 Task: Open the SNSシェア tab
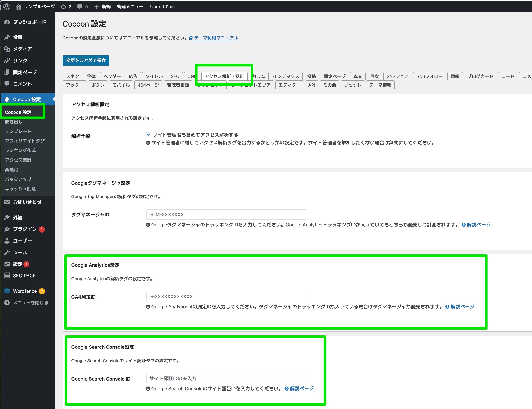[398, 76]
